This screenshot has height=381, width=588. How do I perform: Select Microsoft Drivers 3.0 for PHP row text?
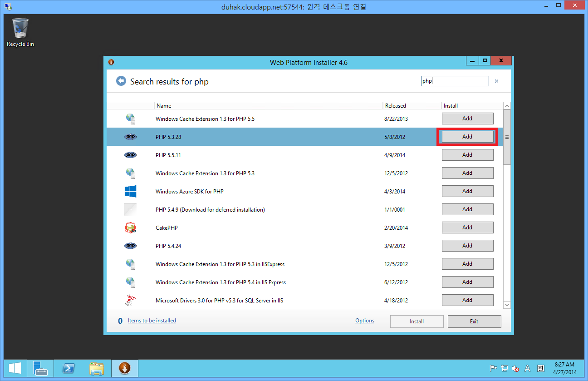(220, 300)
